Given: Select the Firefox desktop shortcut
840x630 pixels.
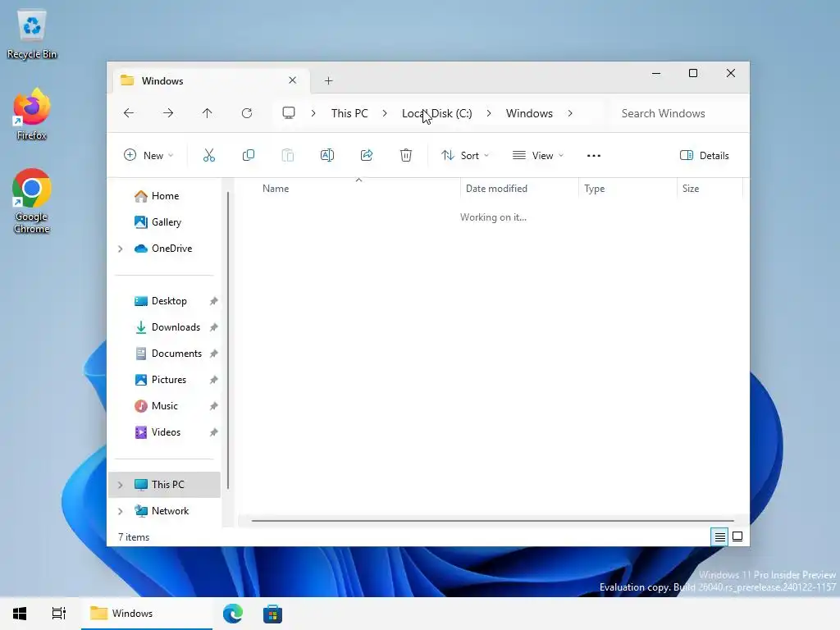Looking at the screenshot, I should [32, 115].
